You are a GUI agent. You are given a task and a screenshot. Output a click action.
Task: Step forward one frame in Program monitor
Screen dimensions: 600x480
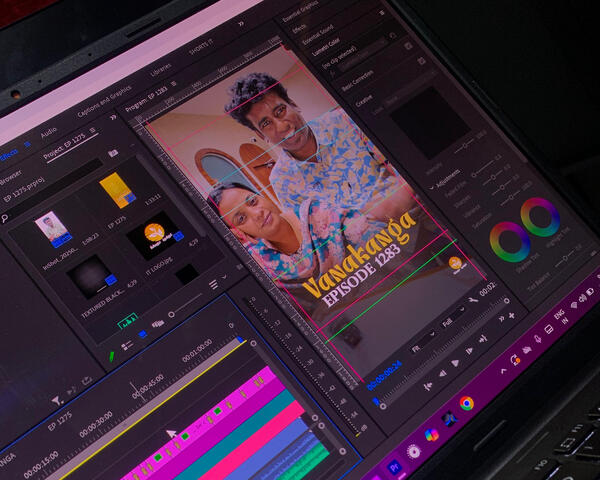pos(468,351)
